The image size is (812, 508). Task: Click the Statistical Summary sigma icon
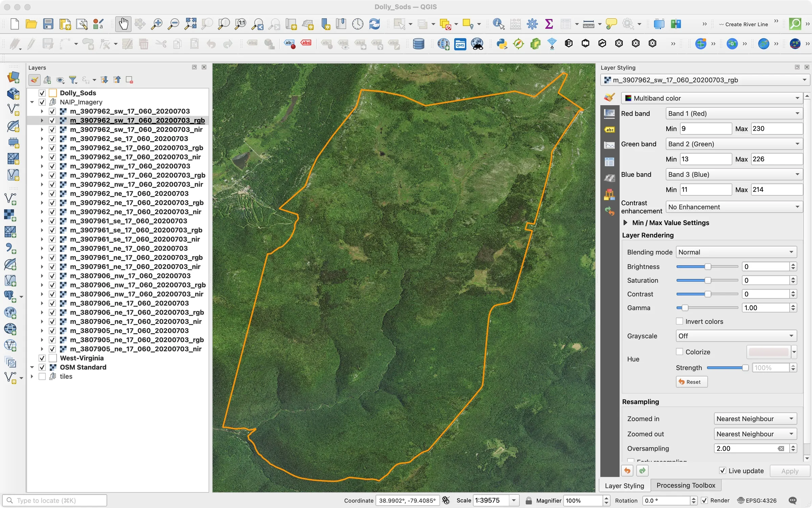click(549, 24)
